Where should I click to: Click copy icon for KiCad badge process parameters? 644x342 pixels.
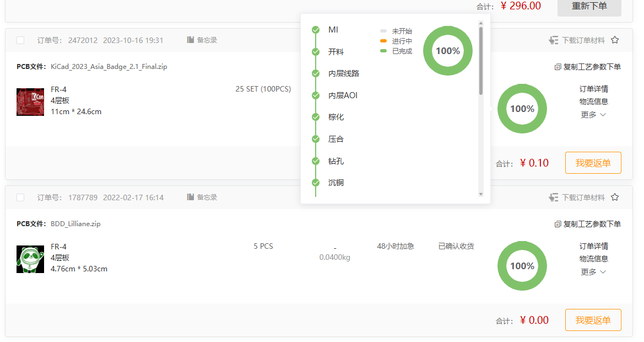tap(558, 67)
